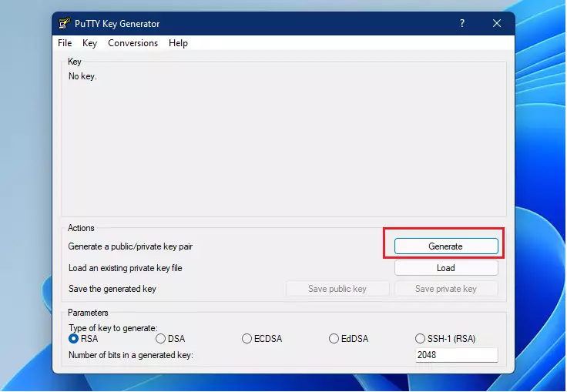Click the number of bits input field

(456, 355)
